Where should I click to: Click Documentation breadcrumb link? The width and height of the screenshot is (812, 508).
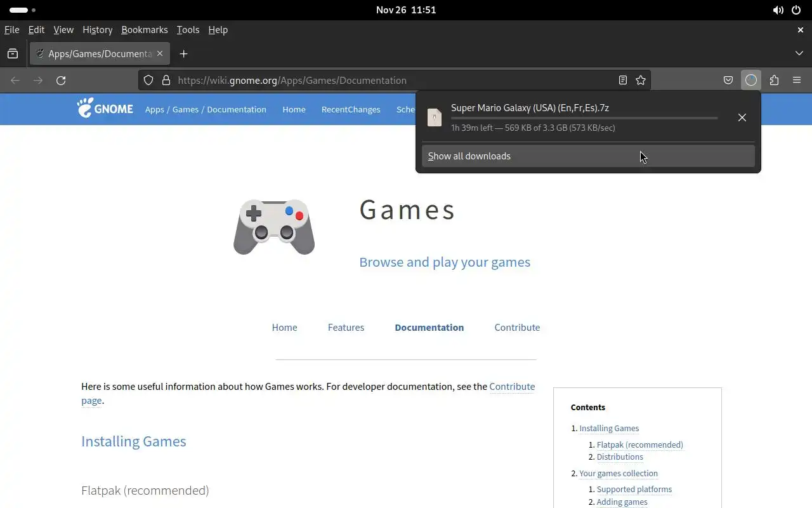[x=237, y=110]
